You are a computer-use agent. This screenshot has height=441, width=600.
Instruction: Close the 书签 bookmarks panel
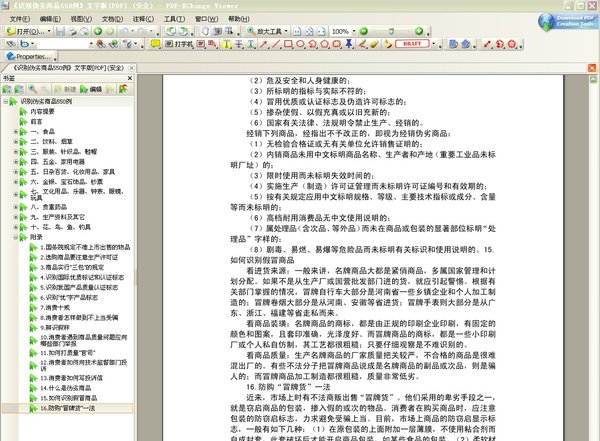tap(130, 78)
